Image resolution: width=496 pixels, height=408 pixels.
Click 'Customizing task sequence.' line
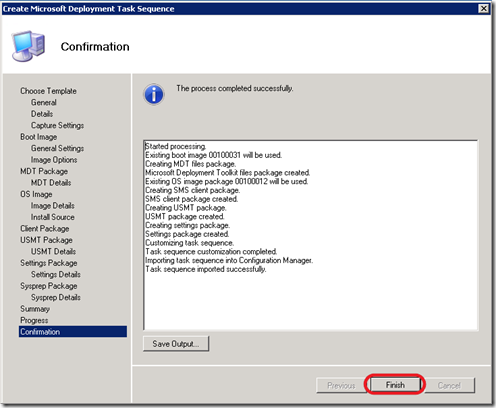pos(189,243)
